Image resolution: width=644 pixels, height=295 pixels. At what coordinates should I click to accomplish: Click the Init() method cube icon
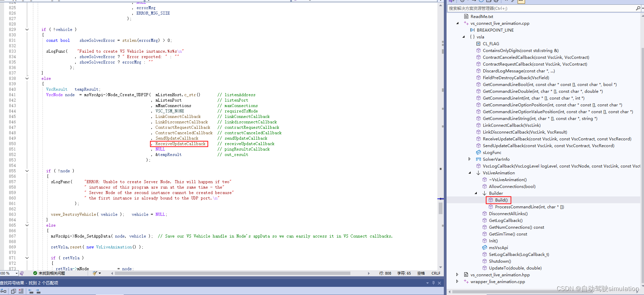[485, 241]
